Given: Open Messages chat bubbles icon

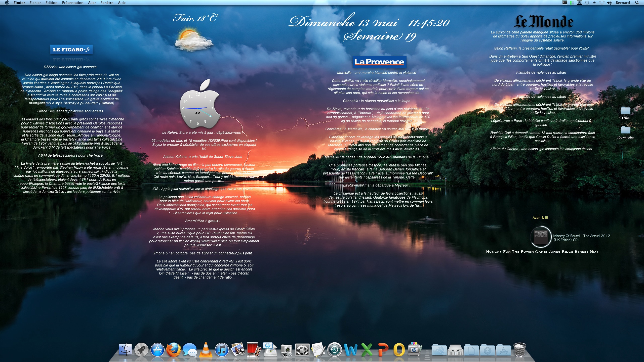Looking at the screenshot, I should [x=190, y=349].
